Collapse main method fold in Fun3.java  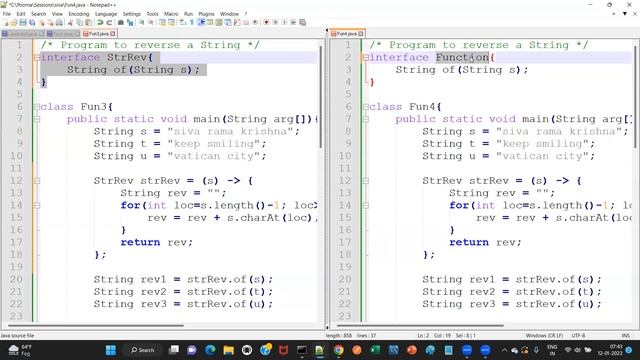coord(37,119)
